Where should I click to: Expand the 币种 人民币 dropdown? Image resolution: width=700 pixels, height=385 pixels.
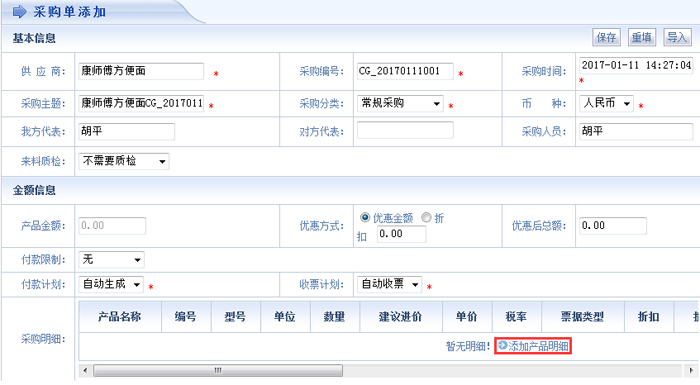pyautogui.click(x=606, y=103)
